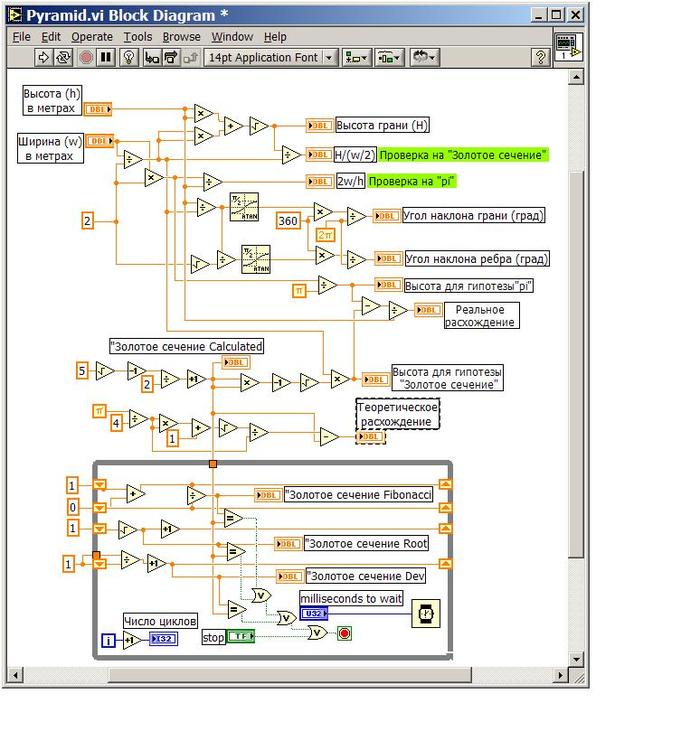
Task: Click the context help question mark button
Action: click(x=541, y=57)
